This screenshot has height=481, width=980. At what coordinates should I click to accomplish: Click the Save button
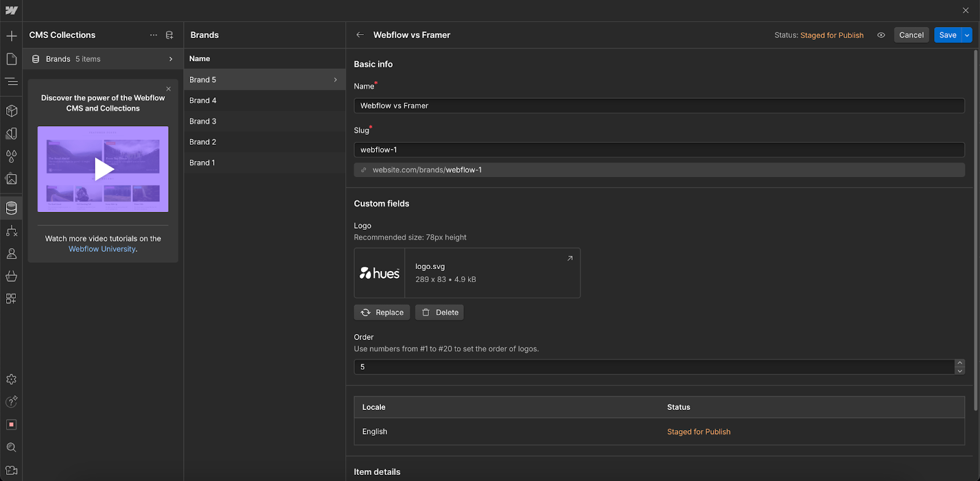click(948, 35)
